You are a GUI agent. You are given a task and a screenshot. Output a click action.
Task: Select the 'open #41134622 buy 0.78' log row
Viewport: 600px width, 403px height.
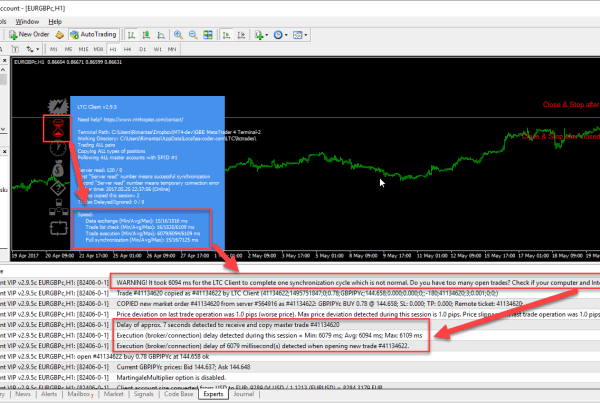(300, 356)
